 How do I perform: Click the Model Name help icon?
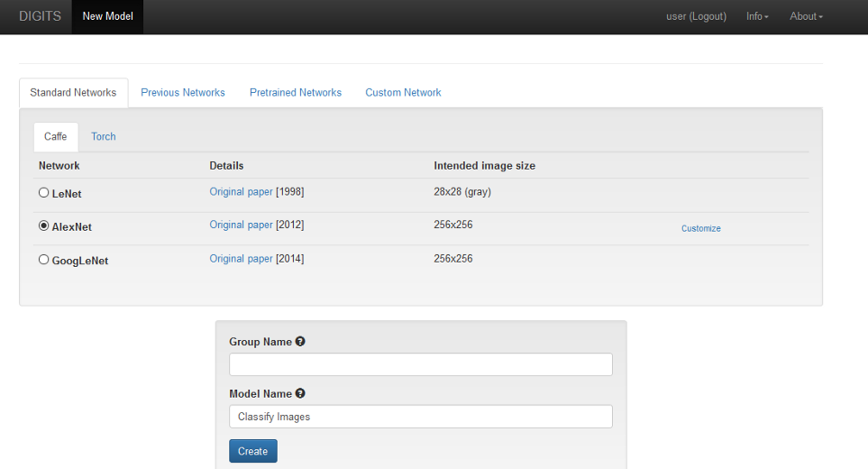[x=300, y=393]
